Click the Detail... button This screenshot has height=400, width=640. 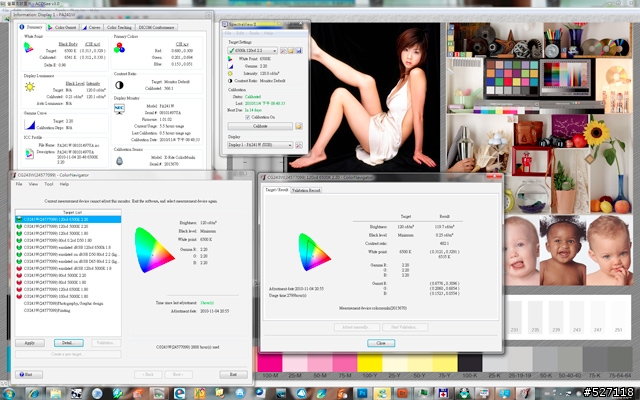coord(69,343)
